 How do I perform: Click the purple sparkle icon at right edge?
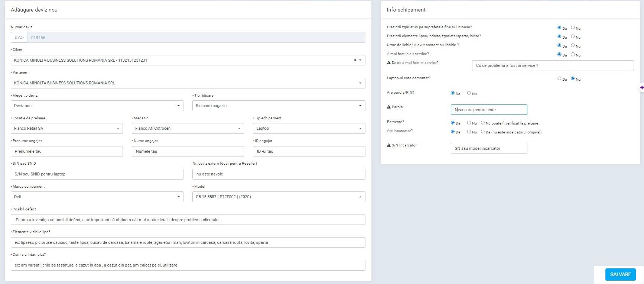[641, 88]
